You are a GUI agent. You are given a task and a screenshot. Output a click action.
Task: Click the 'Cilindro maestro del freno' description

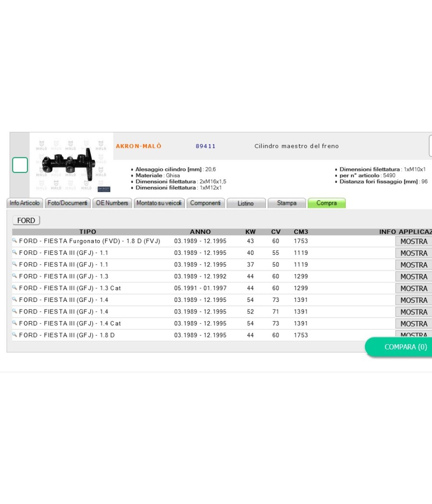297,146
